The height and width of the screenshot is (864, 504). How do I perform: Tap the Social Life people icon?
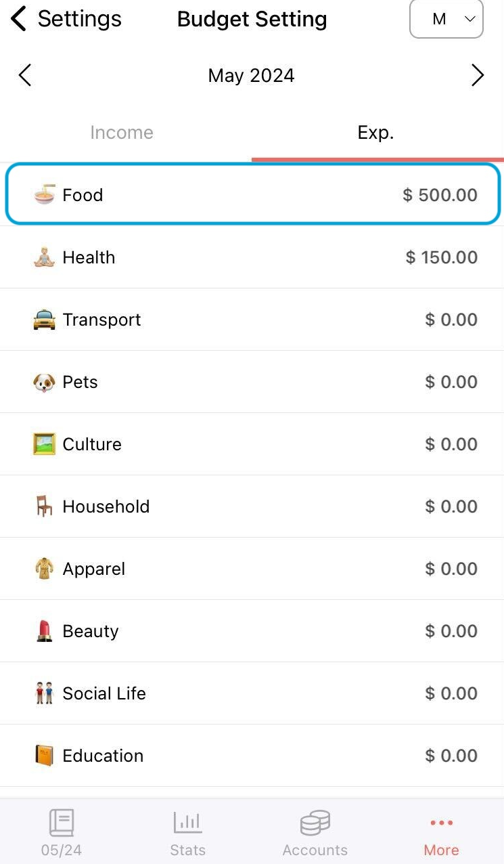point(44,693)
